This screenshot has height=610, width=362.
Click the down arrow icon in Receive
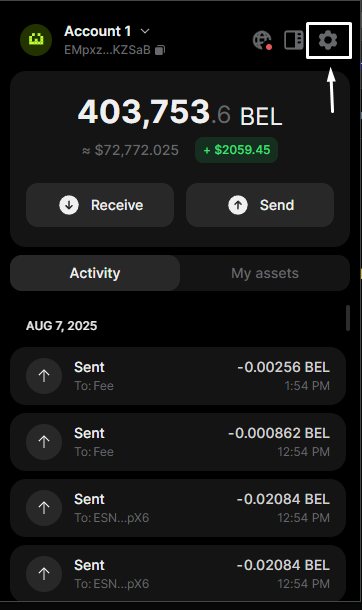point(69,205)
